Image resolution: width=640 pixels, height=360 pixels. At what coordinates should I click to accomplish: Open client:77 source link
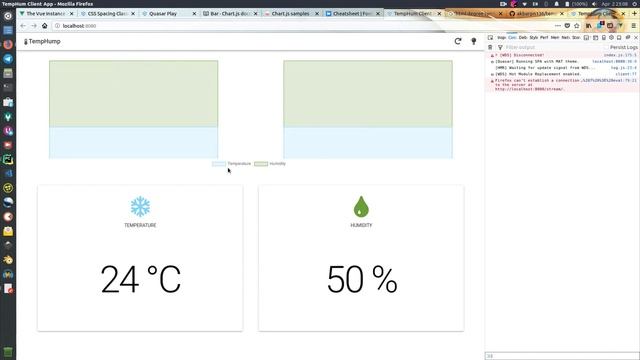coord(626,74)
